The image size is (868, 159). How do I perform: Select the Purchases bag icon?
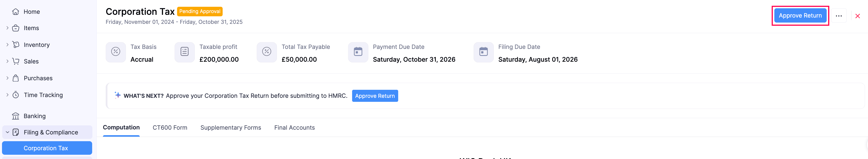[16, 78]
